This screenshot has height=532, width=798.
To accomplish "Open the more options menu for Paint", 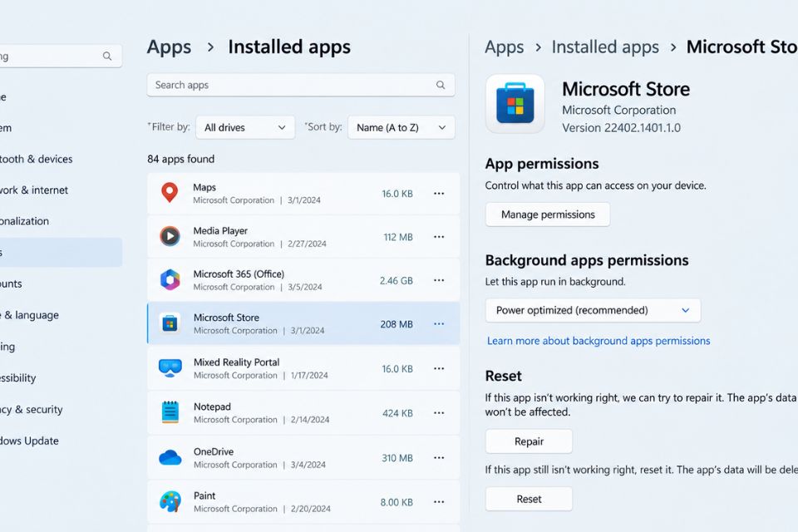I will point(439,502).
